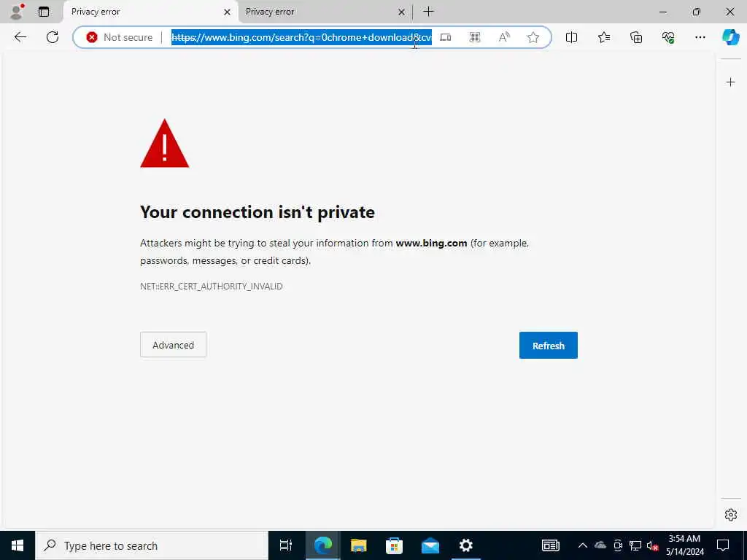Click the blue Refresh button
Image resolution: width=747 pixels, height=560 pixels.
tap(549, 345)
